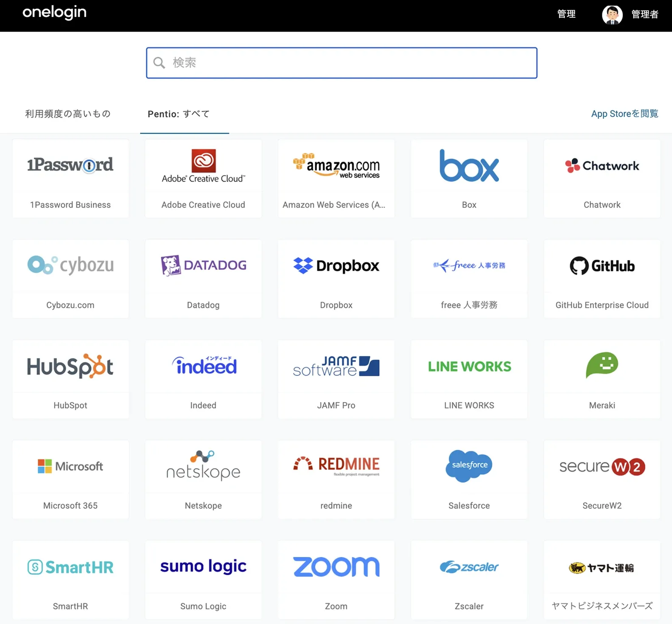Launch Datadog from the app grid
The height and width of the screenshot is (624, 672).
coord(203,279)
